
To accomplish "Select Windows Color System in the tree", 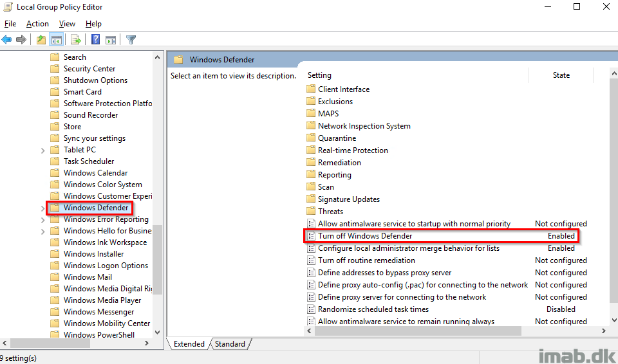I will pyautogui.click(x=102, y=185).
